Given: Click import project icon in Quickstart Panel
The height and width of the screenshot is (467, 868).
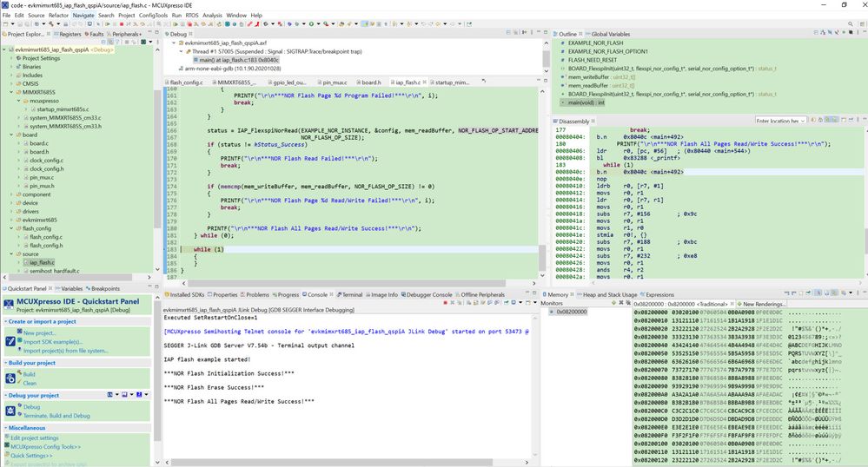Looking at the screenshot, I should click(10, 341).
